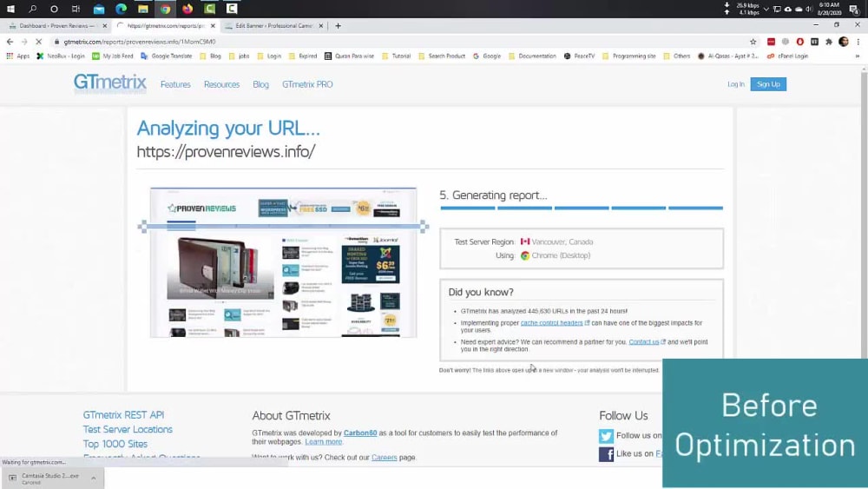Open the Opera-style red O extension
Screen dimensions: 868x489
tap(800, 42)
